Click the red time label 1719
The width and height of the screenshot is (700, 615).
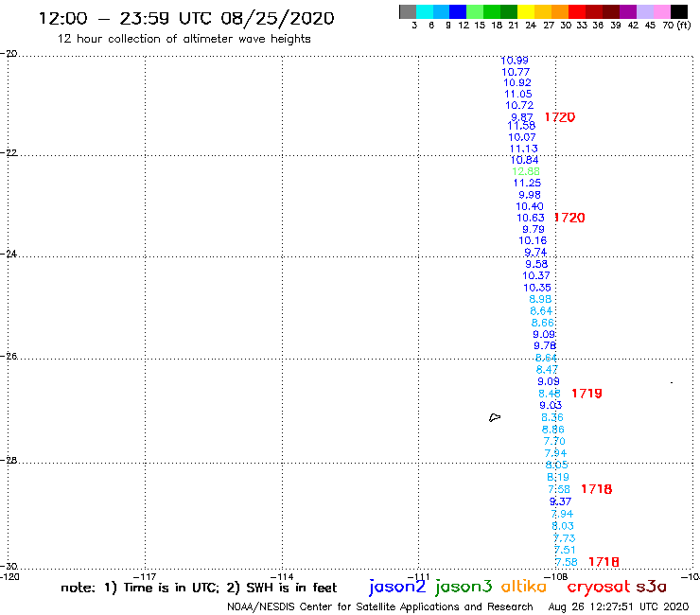coord(586,394)
